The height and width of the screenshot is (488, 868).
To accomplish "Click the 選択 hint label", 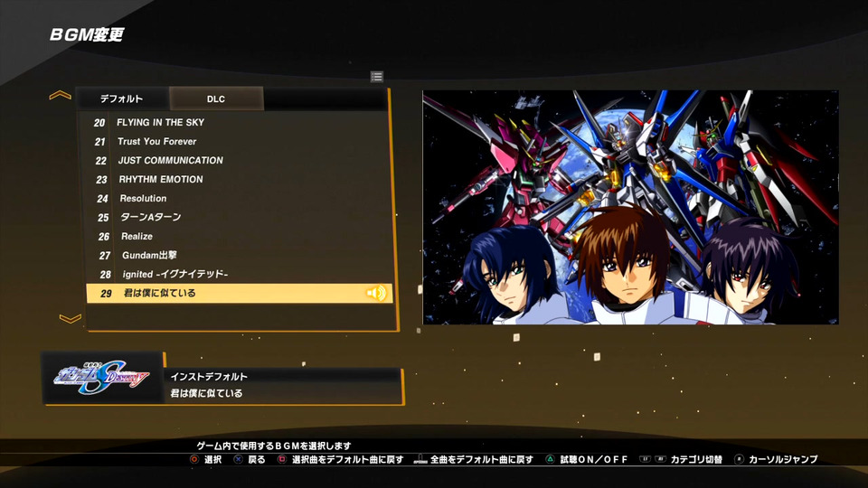I will click(x=213, y=459).
